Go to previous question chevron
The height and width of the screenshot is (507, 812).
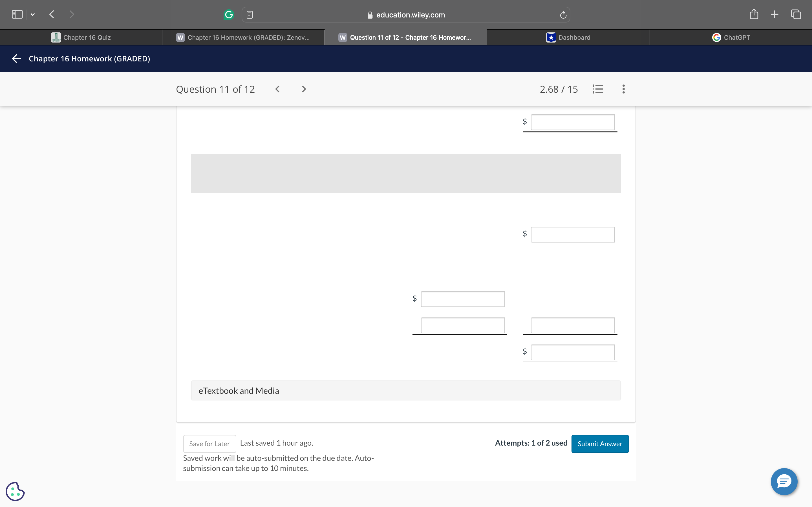pos(277,89)
